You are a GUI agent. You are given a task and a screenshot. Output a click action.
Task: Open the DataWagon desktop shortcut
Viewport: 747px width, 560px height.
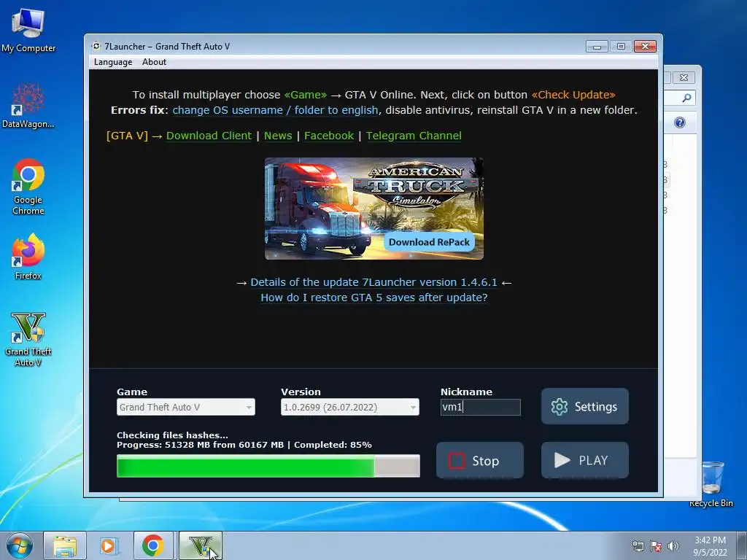point(28,106)
